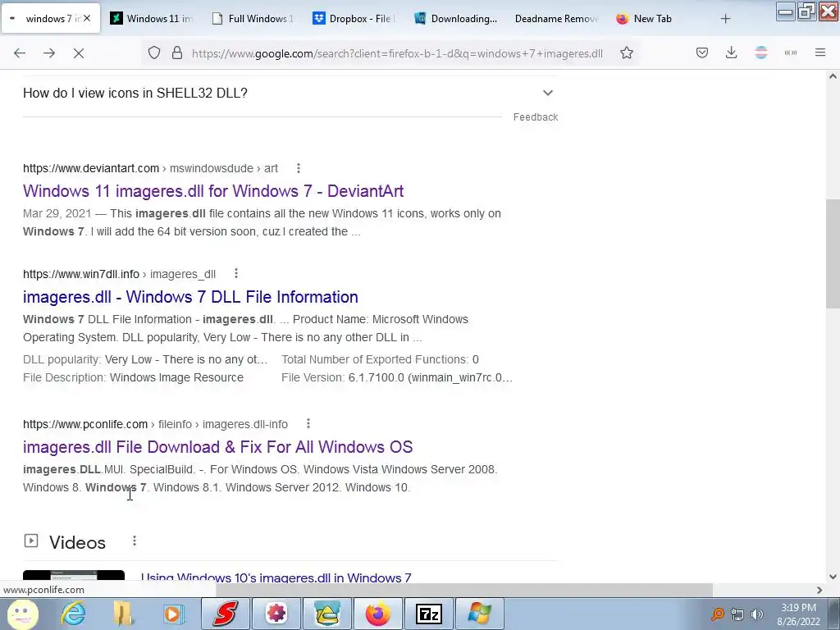Open tracking protection shield icon
Screen dimensions: 840x630
click(154, 53)
